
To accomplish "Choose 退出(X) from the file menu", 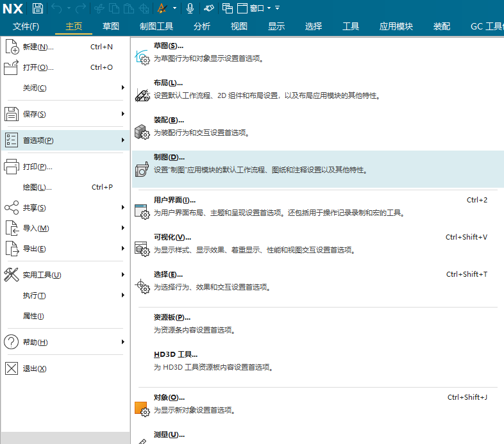I will click(x=65, y=368).
